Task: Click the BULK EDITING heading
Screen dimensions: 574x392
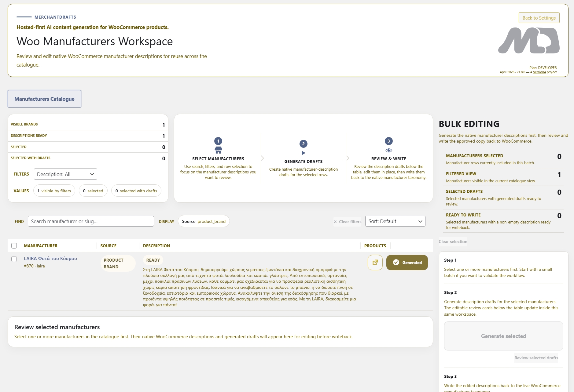Action: click(x=469, y=124)
